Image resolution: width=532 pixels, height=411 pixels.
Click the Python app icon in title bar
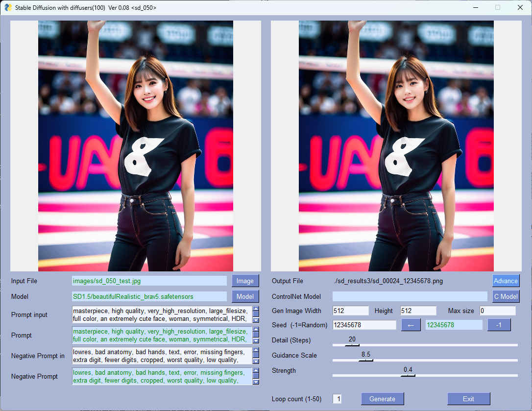pos(8,7)
